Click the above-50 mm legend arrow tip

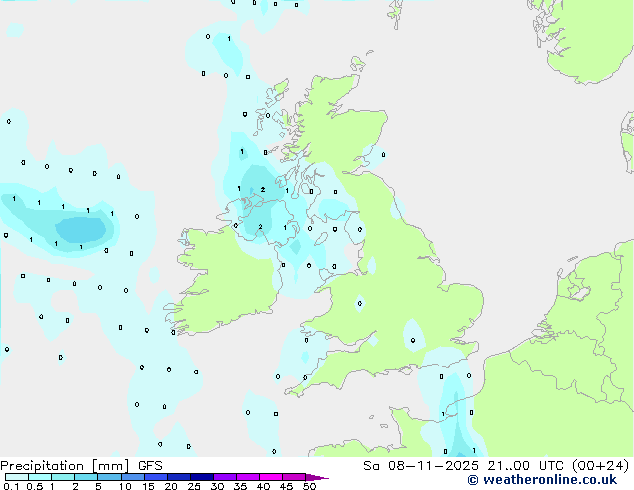[317, 477]
